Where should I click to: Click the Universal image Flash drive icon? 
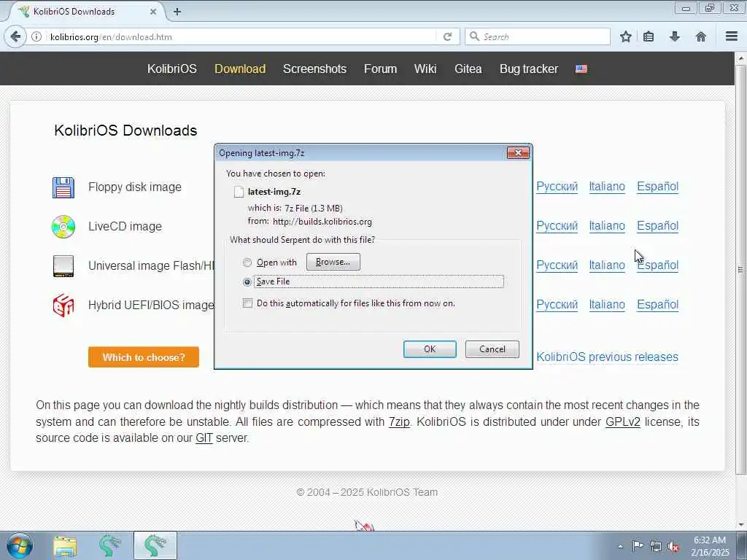pos(63,265)
